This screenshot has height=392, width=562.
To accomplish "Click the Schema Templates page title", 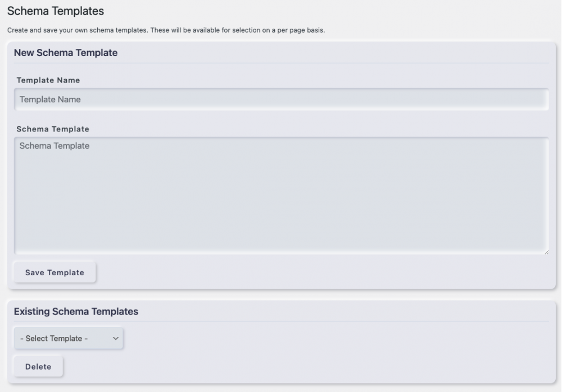I will click(x=56, y=11).
